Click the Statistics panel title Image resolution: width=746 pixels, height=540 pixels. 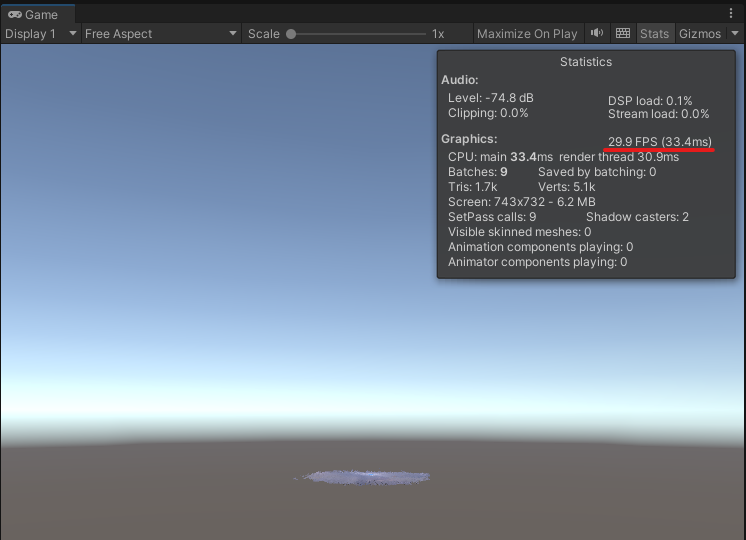pos(586,62)
